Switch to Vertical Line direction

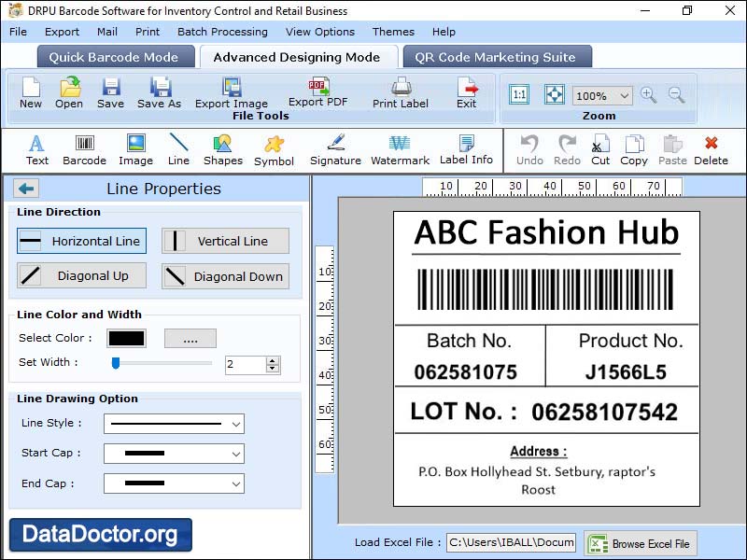[x=225, y=241]
